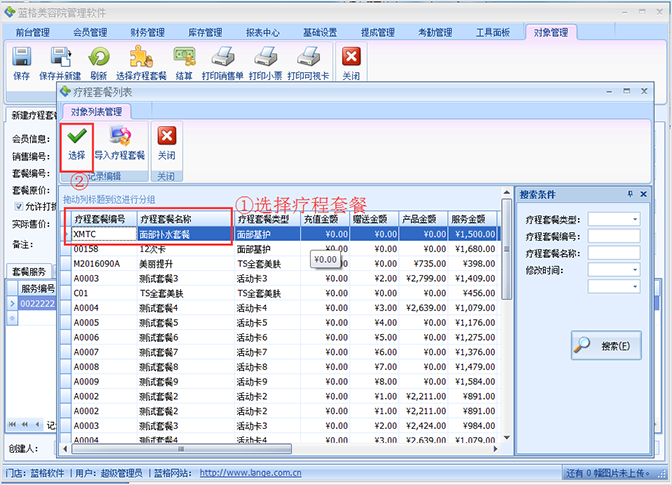Select the 对象管理 ribbon tab

[551, 32]
